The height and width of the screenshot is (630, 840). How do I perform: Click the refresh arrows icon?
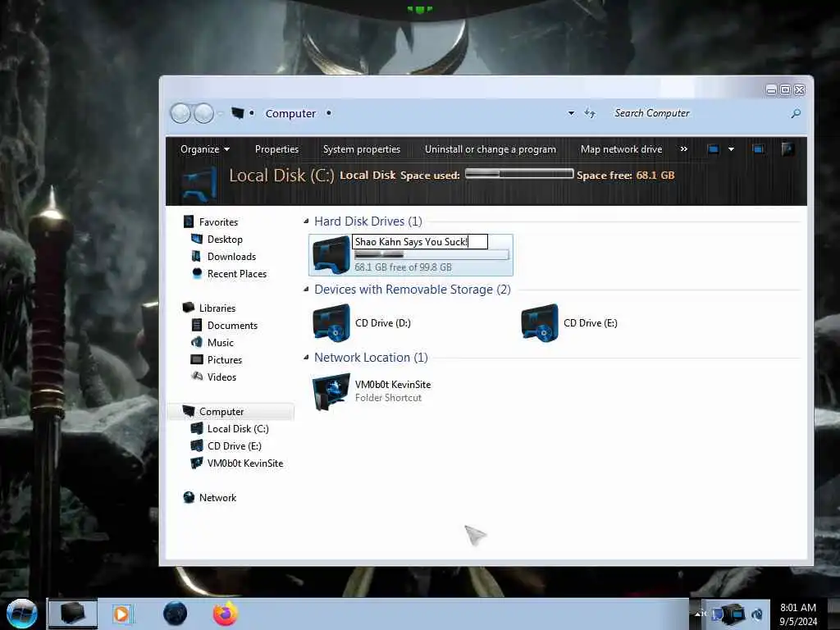click(590, 113)
